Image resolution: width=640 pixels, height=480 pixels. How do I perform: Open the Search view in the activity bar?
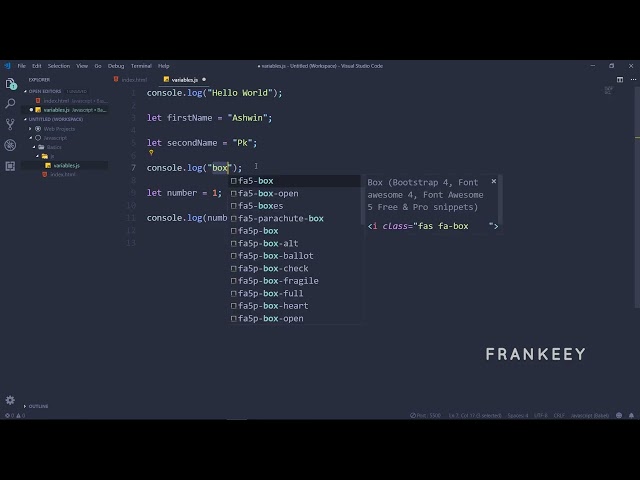point(10,103)
